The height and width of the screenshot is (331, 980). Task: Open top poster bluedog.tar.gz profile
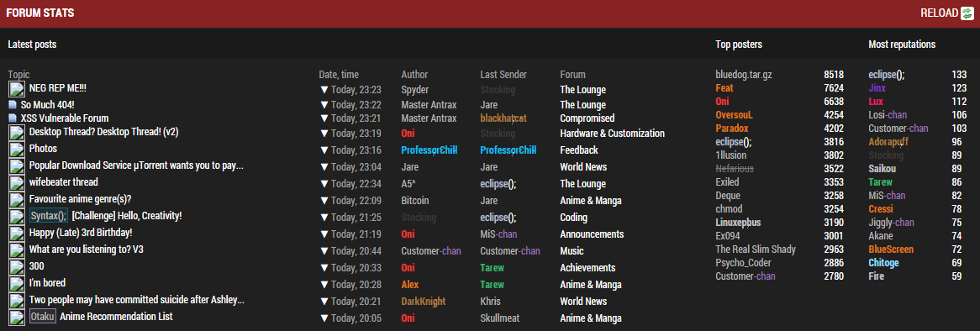click(744, 75)
